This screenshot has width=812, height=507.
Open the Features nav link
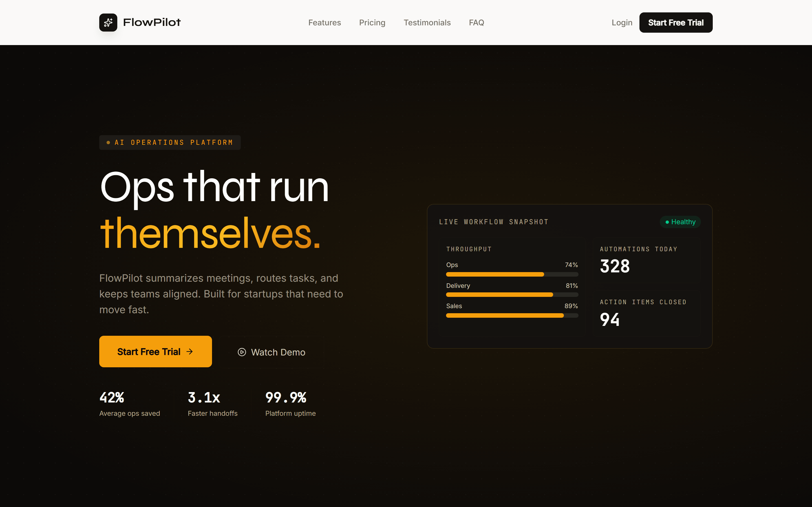click(324, 23)
